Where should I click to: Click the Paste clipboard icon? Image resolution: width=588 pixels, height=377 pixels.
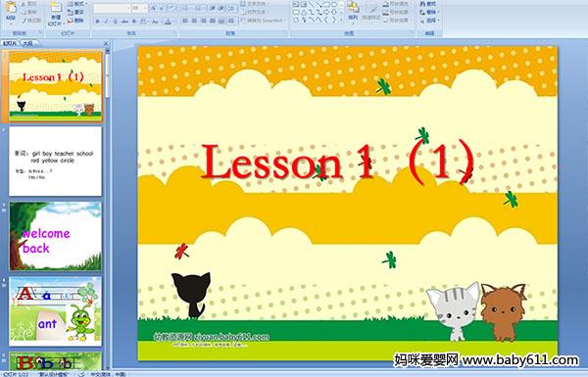pyautogui.click(x=11, y=8)
